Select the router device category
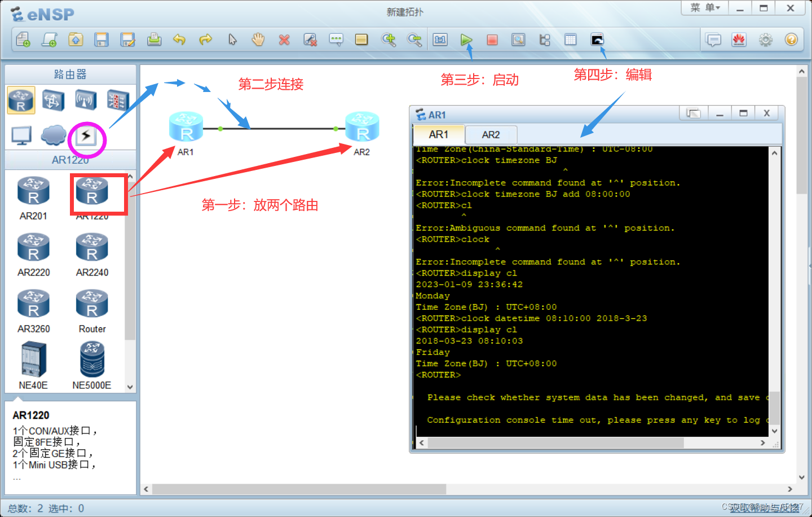The width and height of the screenshot is (812, 517). [x=21, y=100]
